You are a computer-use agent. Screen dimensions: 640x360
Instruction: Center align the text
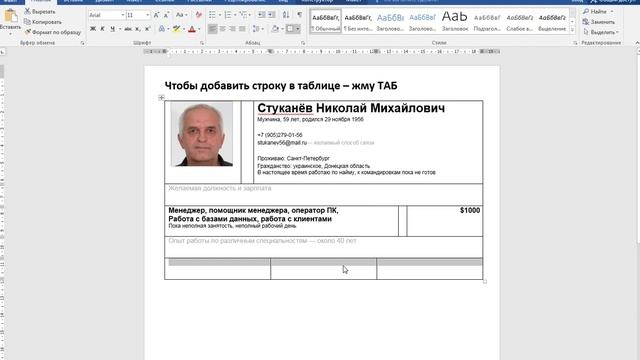coord(222,29)
